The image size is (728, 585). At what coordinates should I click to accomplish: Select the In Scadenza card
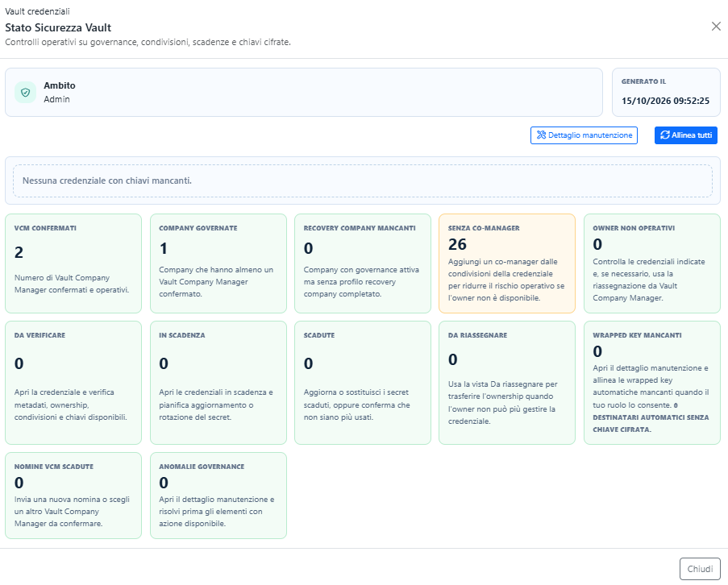coord(218,383)
